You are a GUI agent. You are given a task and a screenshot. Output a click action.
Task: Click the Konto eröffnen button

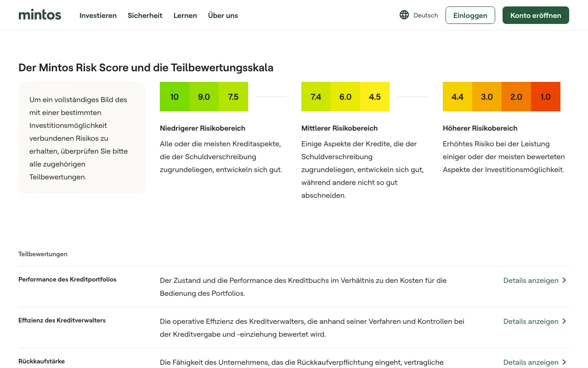tap(536, 15)
